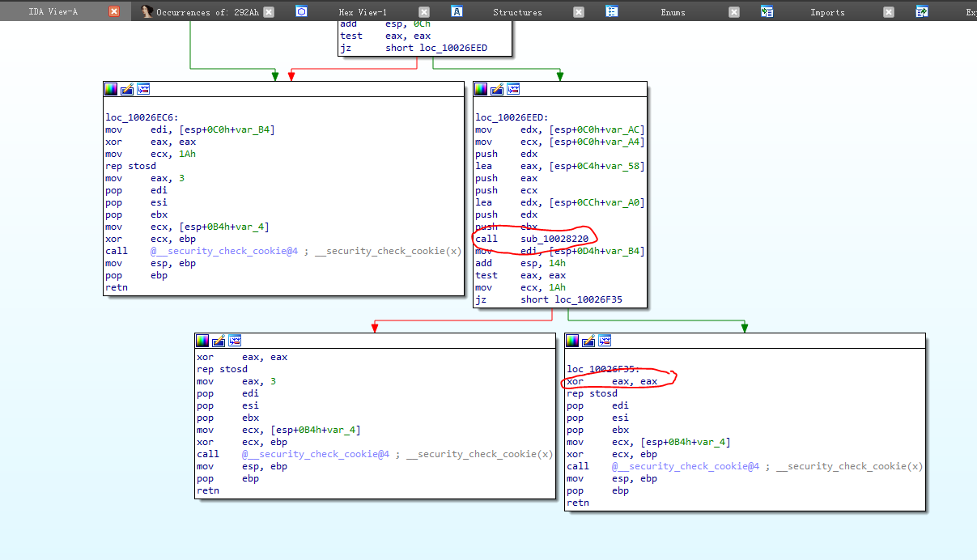Click the Imports tab icon
This screenshot has width=977, height=560.
(x=767, y=11)
